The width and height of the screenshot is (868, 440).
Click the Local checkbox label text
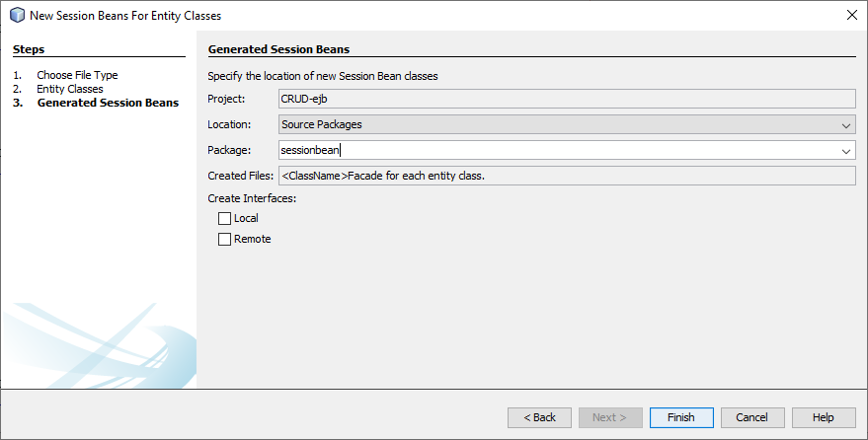pos(246,218)
